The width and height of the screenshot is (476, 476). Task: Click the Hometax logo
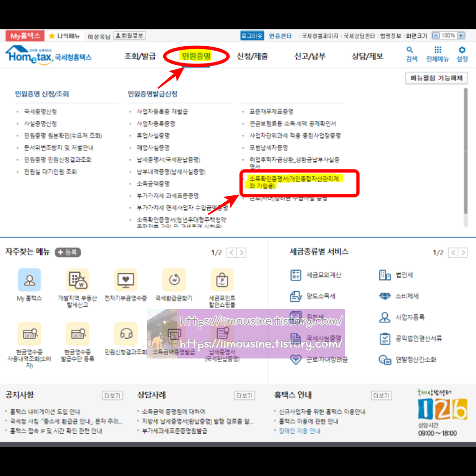click(x=49, y=55)
